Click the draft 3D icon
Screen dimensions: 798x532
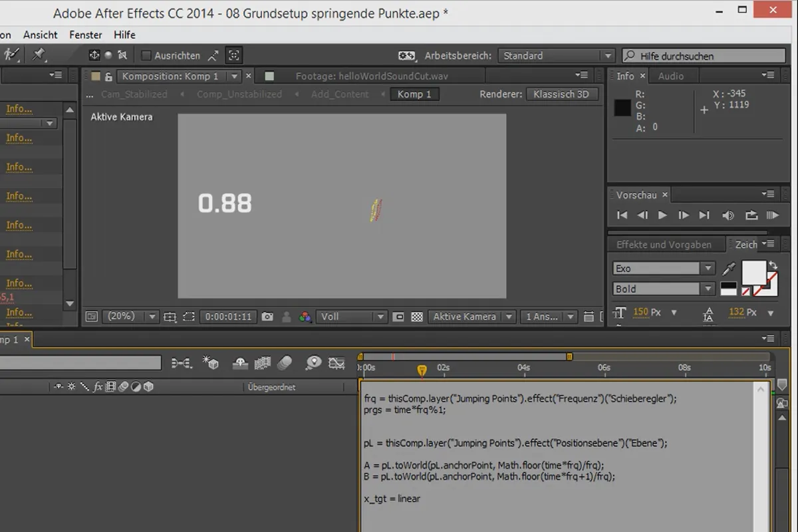[x=211, y=362]
